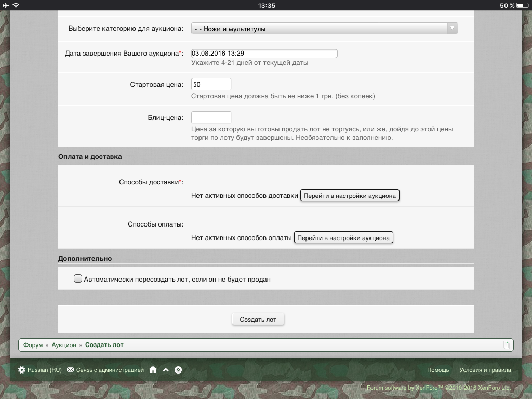Open Связь с администрацией link
This screenshot has height=399, width=532.
(x=110, y=370)
